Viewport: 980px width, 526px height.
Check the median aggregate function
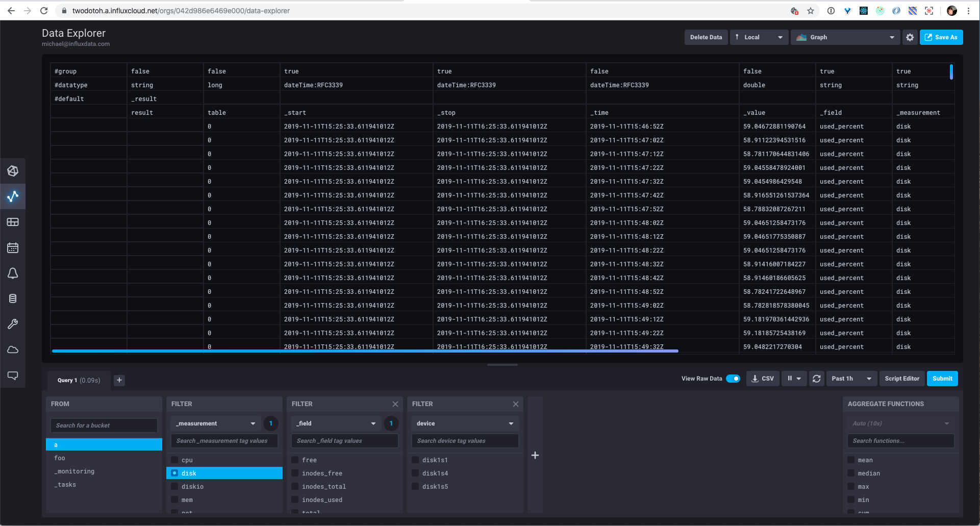click(x=851, y=473)
